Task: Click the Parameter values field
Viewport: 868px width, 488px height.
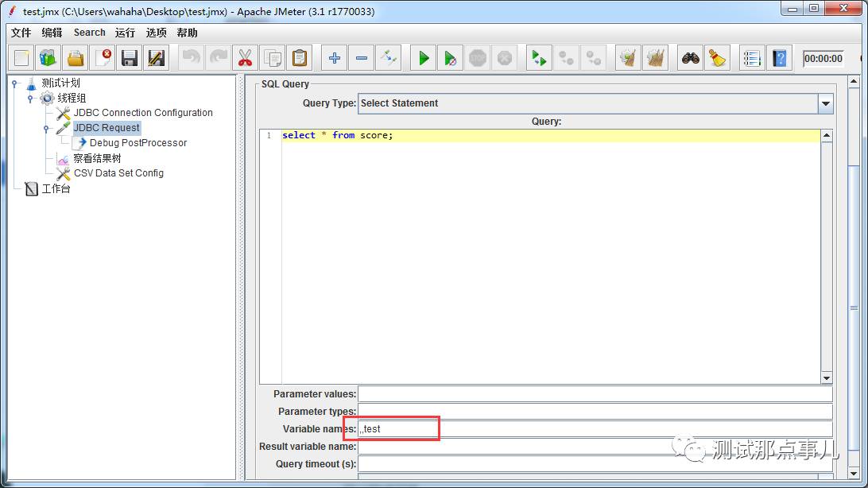Action: tap(595, 394)
